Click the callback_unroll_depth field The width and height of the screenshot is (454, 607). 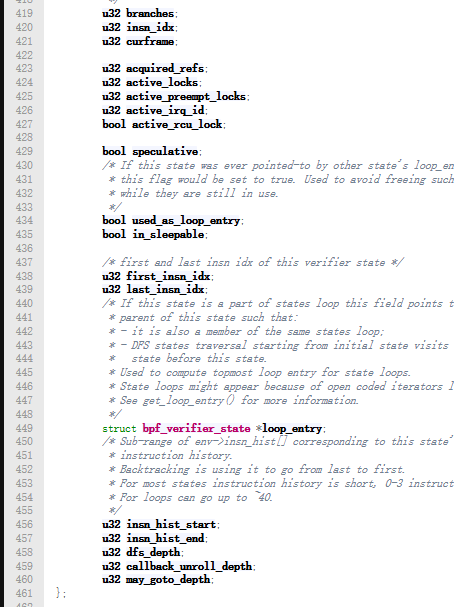point(189,566)
